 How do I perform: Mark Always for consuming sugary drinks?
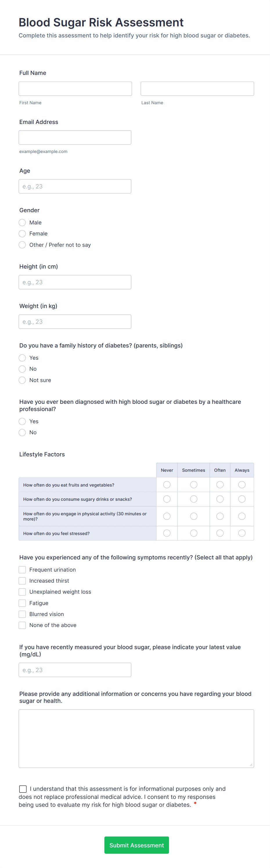(242, 499)
